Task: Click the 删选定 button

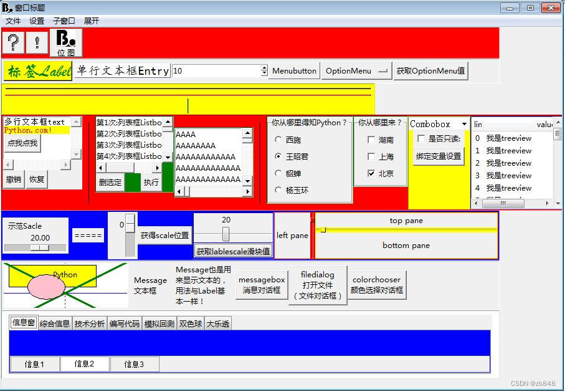Action: (110, 182)
